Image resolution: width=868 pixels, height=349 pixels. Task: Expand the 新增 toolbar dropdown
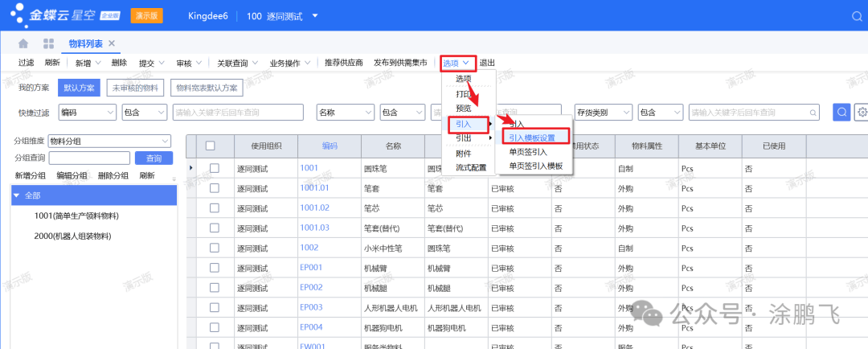click(98, 63)
